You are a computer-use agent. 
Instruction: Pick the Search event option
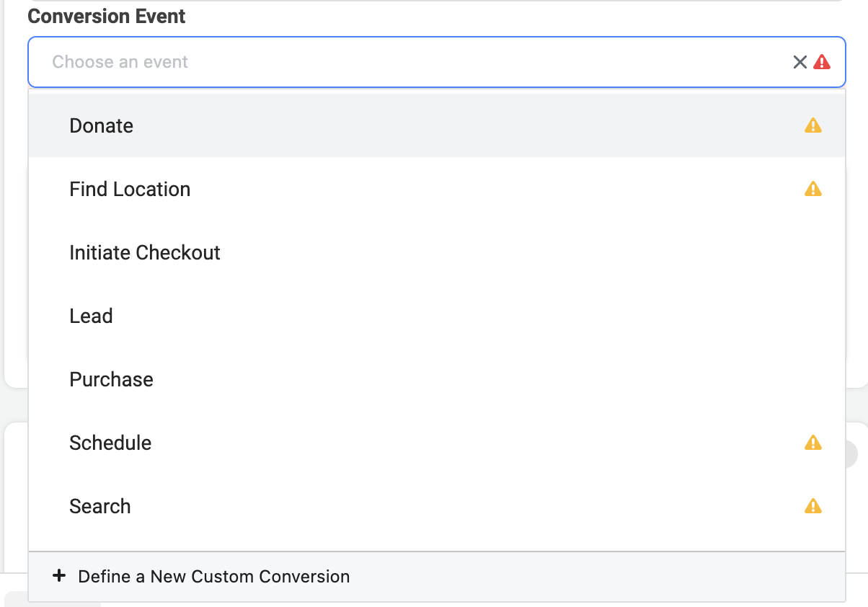pos(100,507)
